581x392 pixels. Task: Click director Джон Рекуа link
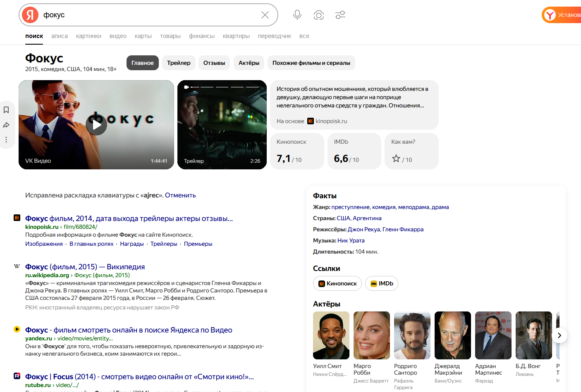[363, 229]
